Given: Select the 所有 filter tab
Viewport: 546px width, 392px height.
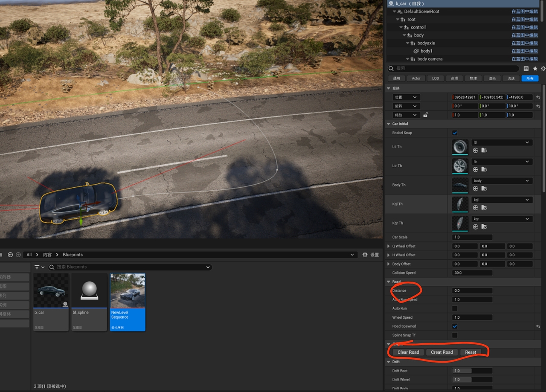Looking at the screenshot, I should click(530, 78).
